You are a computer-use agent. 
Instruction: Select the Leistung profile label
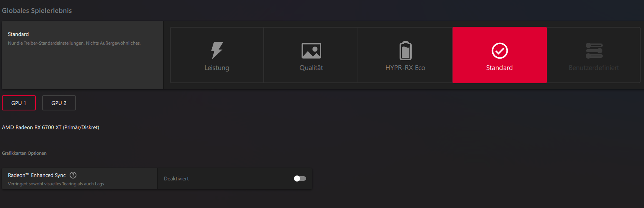(x=217, y=68)
